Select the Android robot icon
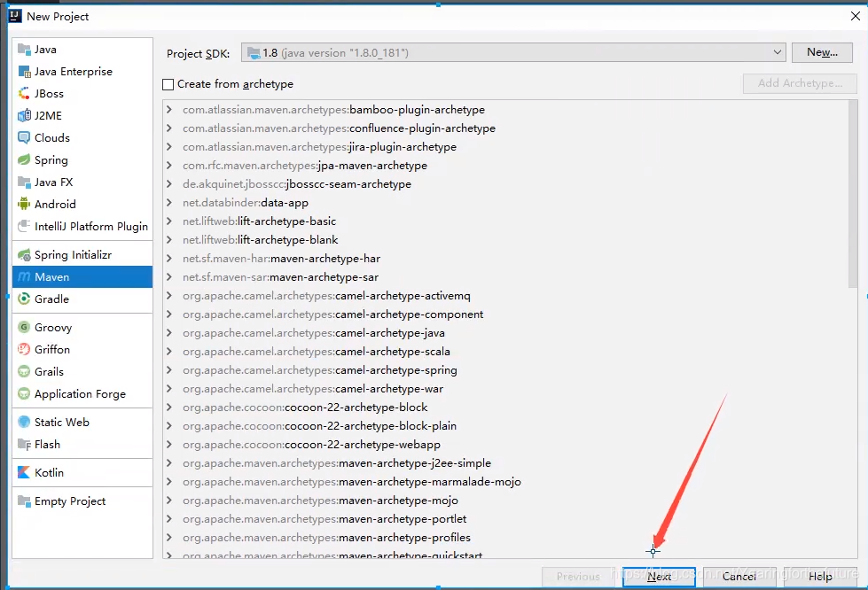The image size is (868, 590). [x=24, y=204]
